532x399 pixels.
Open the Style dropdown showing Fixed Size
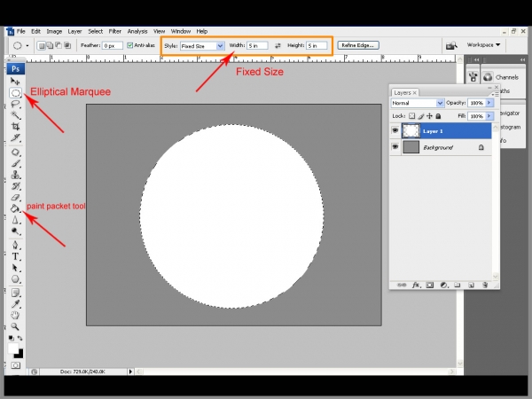pos(202,46)
